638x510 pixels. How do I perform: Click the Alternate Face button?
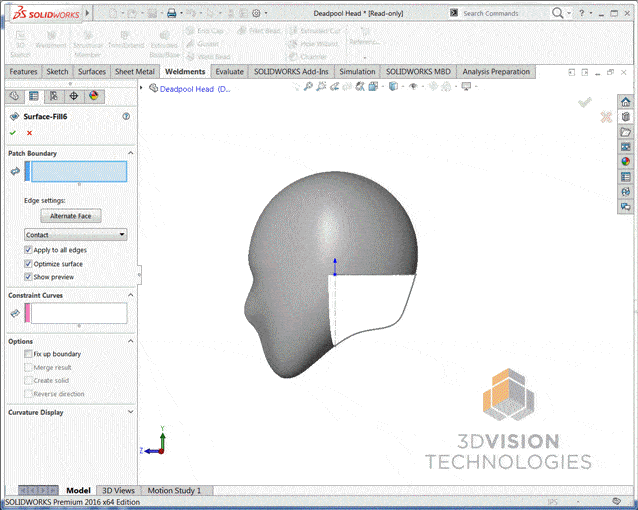(x=71, y=216)
